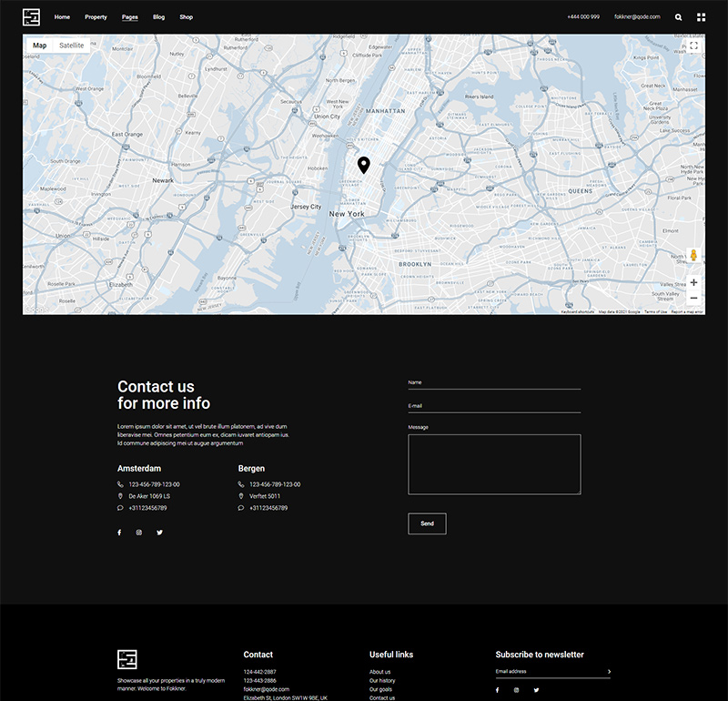The image size is (728, 701).
Task: Open the Blog menu item
Action: (x=159, y=17)
